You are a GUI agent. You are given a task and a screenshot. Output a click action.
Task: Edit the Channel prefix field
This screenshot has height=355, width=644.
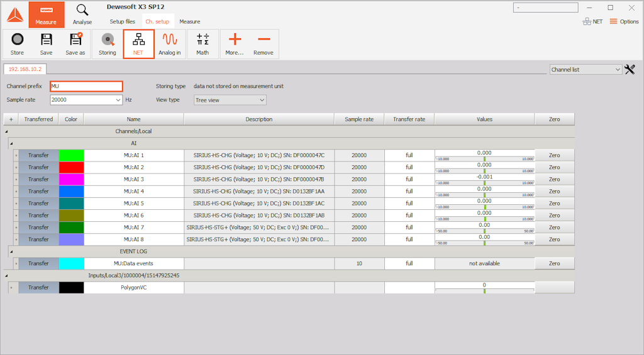(86, 86)
